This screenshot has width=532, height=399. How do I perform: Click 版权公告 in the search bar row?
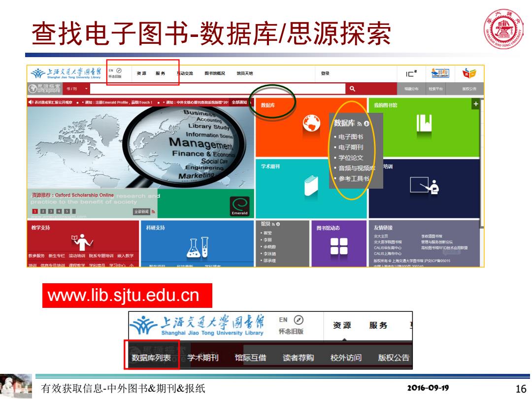[469, 89]
